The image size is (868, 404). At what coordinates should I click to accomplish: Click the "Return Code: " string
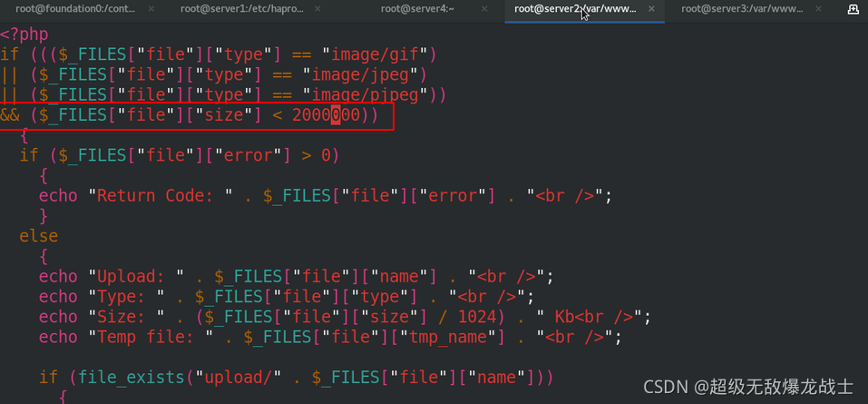[161, 195]
